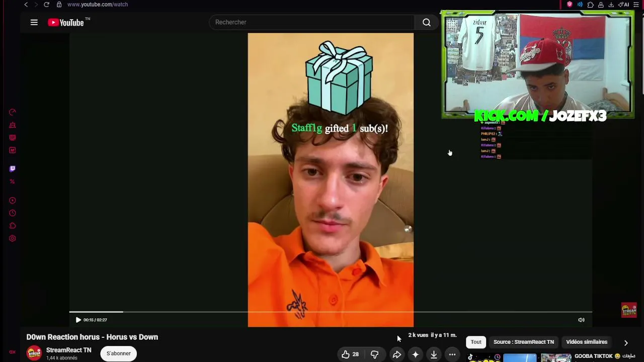Click the blue sound waves icon
This screenshot has width=644, height=362.
click(x=580, y=5)
